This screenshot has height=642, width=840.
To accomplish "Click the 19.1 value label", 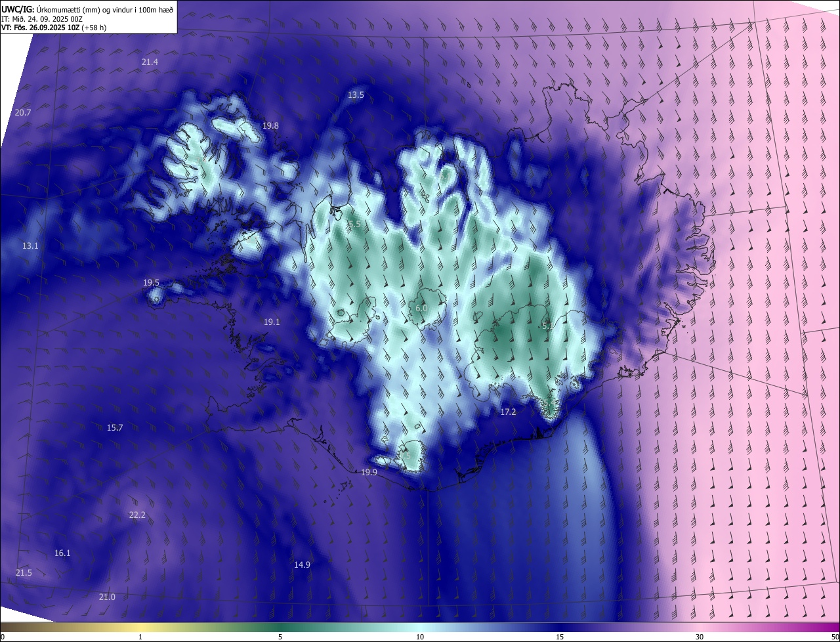I will (272, 322).
